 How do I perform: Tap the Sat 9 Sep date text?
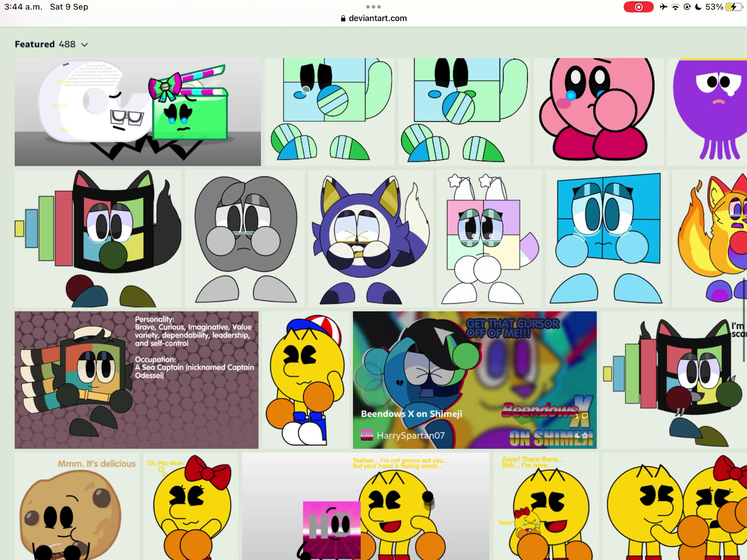(69, 7)
